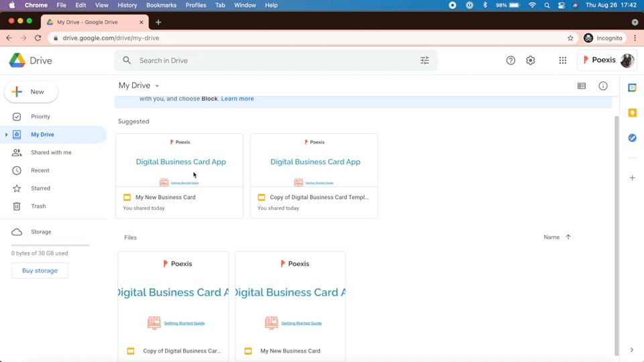This screenshot has height=362, width=644.
Task: Open Google Calendar side panel
Action: click(x=632, y=87)
